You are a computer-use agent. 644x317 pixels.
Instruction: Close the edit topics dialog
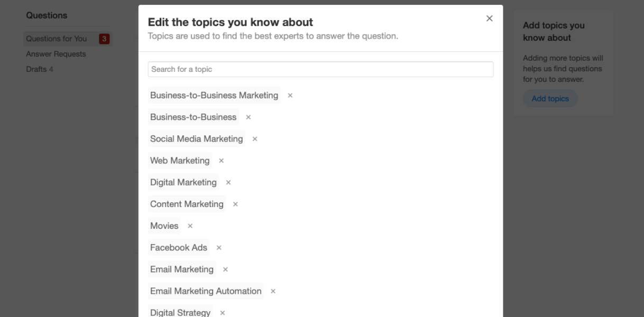click(x=489, y=18)
